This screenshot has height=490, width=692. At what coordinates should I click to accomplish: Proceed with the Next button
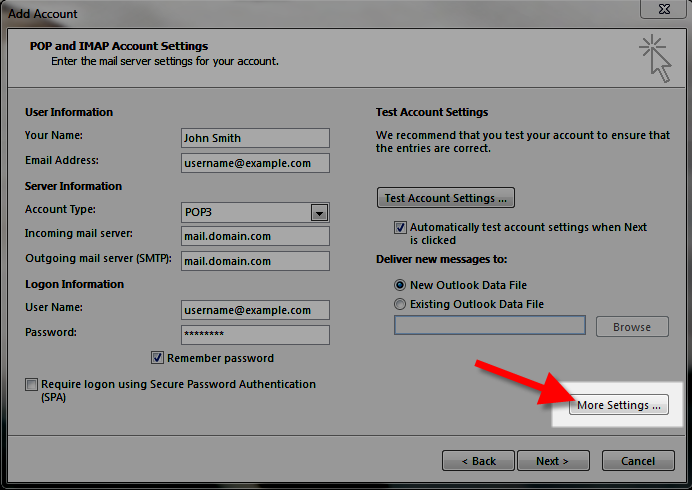point(553,461)
